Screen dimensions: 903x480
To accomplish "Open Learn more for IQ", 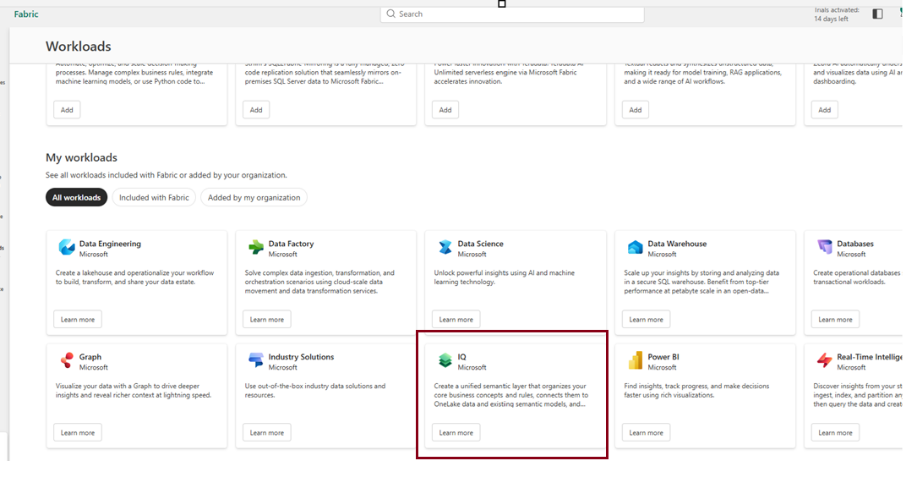I will click(x=456, y=433).
